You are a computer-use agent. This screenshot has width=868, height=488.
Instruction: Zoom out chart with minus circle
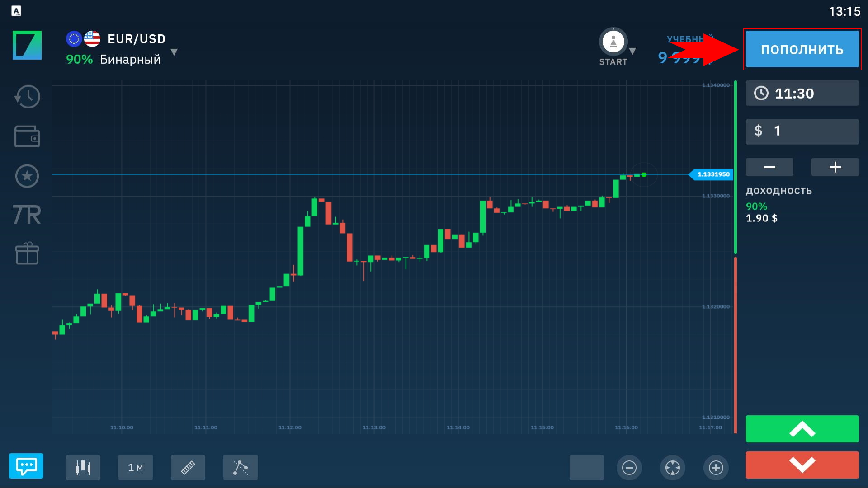click(629, 468)
